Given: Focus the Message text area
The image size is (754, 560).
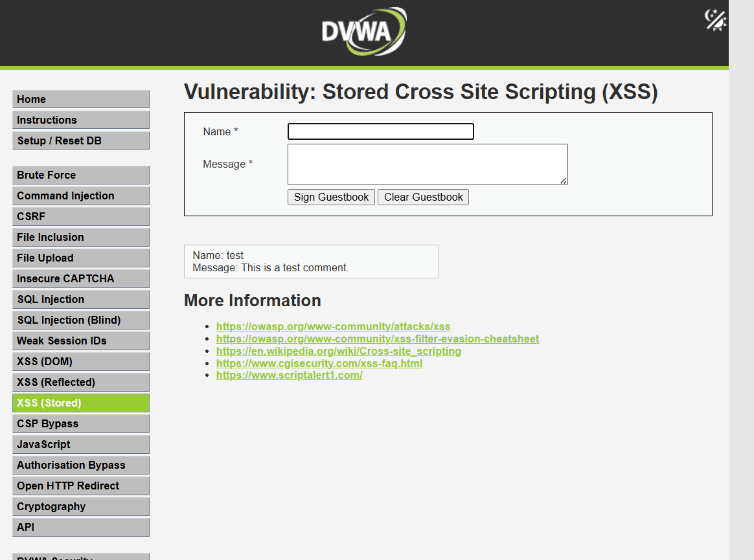Looking at the screenshot, I should point(427,164).
